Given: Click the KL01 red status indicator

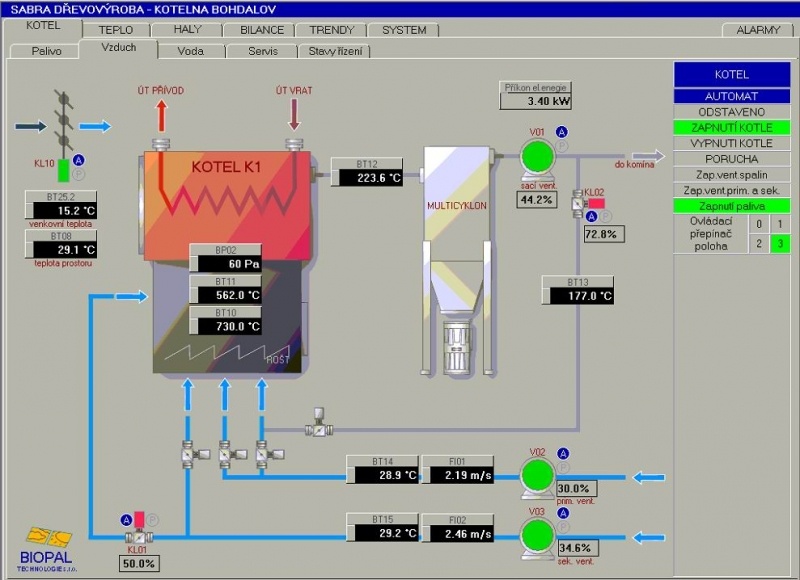Looking at the screenshot, I should tap(139, 519).
